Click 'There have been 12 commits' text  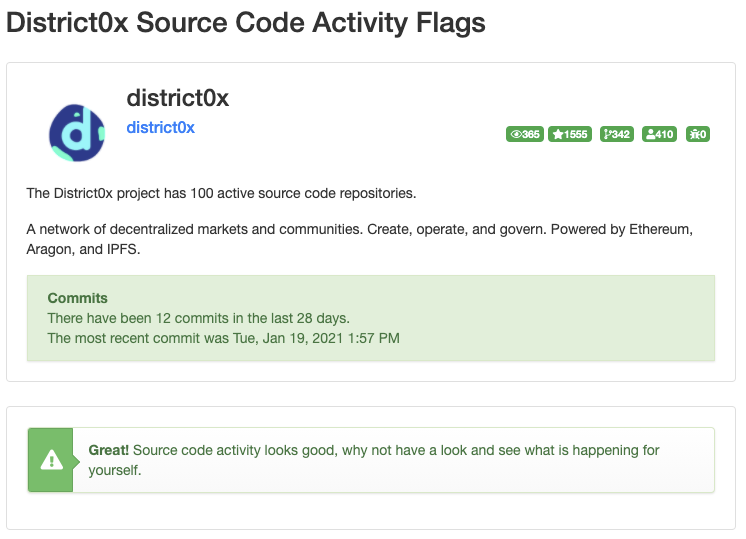point(198,318)
